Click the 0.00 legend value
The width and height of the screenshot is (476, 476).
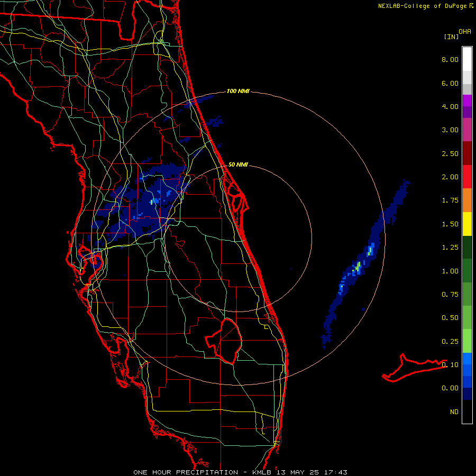point(450,388)
